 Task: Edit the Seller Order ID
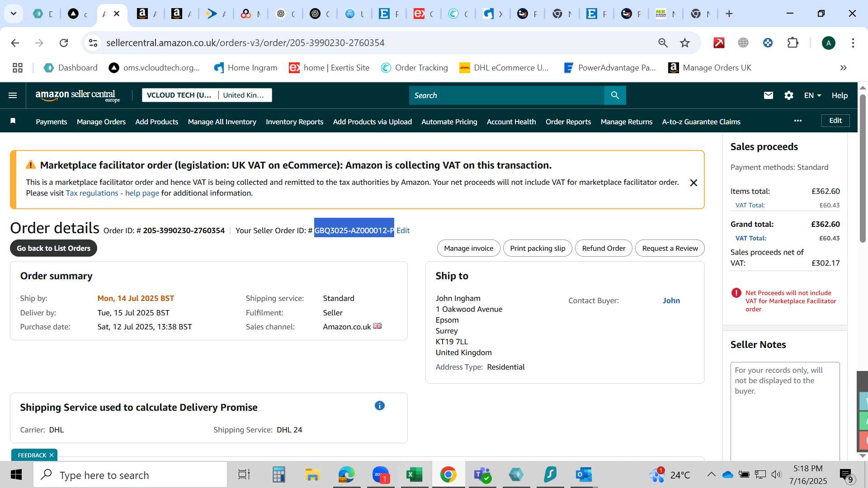click(403, 230)
